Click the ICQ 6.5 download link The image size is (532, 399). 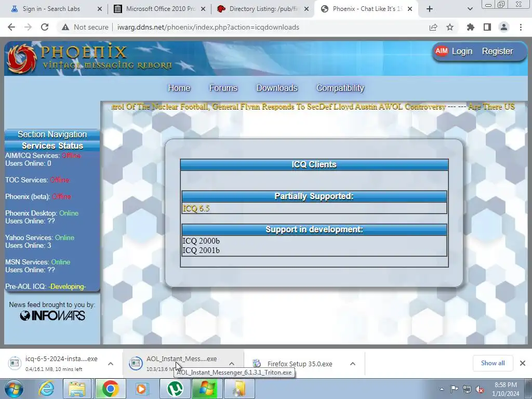[196, 208]
